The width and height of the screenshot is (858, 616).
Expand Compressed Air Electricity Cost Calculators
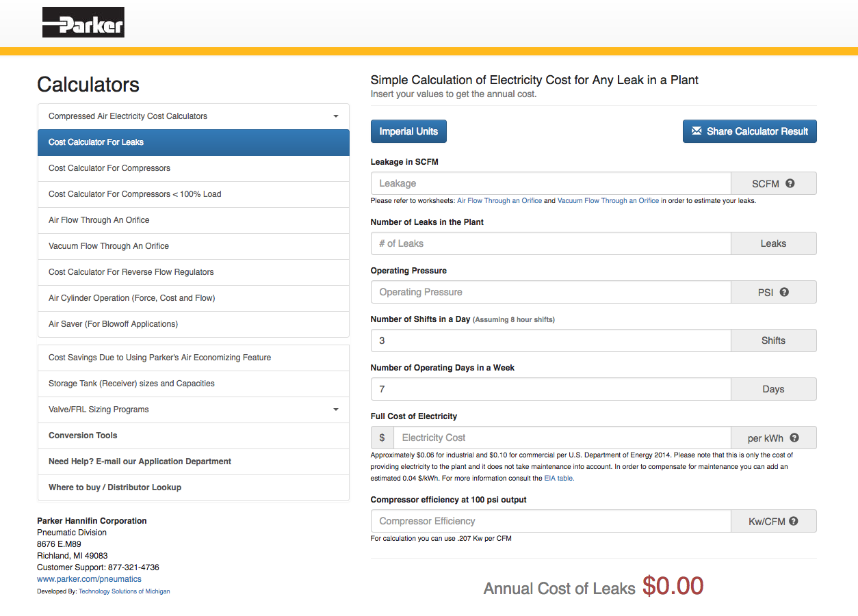point(194,116)
